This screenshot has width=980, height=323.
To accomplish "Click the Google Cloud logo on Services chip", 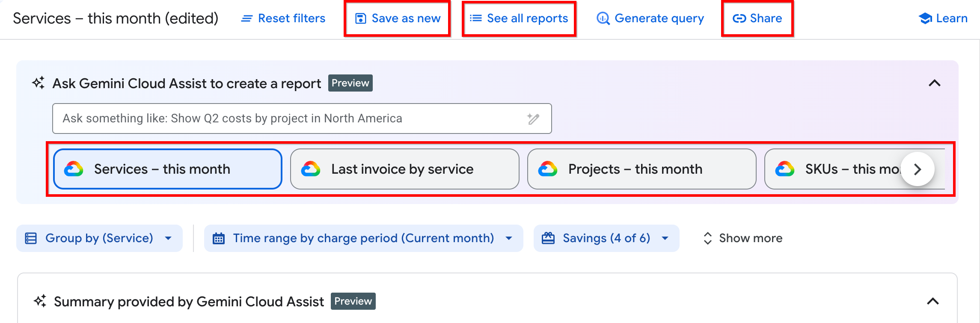I will (74, 169).
